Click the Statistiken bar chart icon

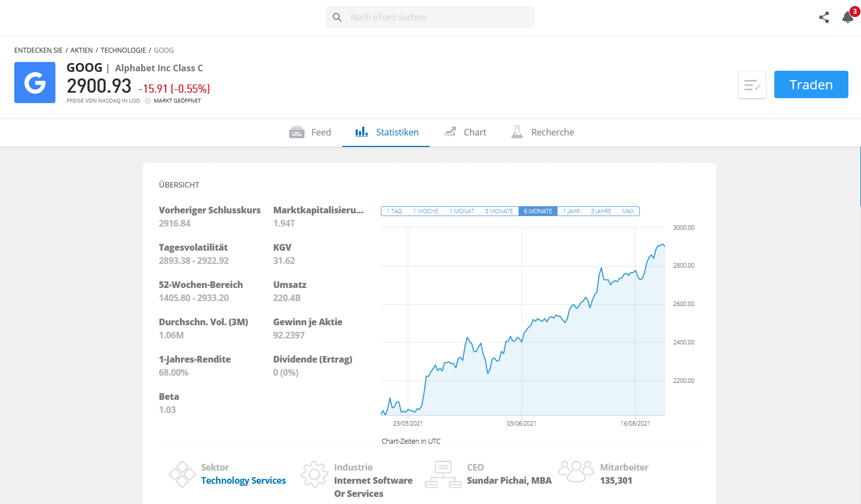coord(362,132)
